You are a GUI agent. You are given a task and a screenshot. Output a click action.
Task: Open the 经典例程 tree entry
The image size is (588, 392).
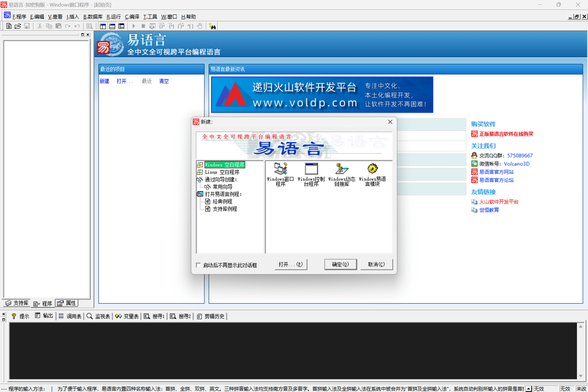tap(222, 201)
